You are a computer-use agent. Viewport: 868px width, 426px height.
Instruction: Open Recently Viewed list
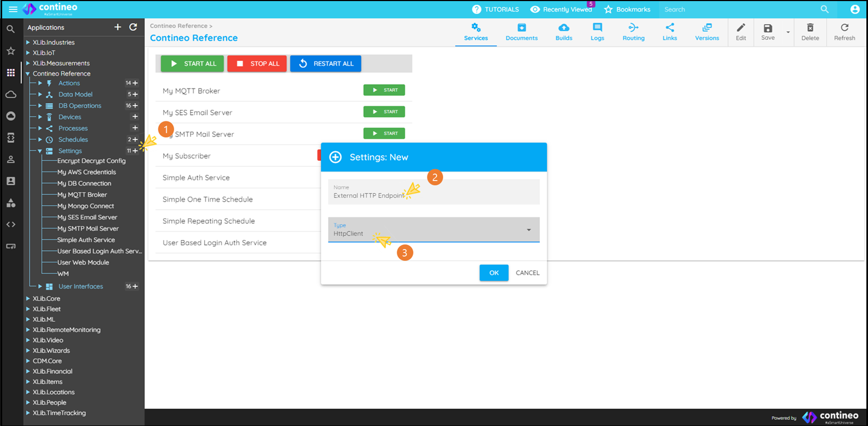(561, 9)
